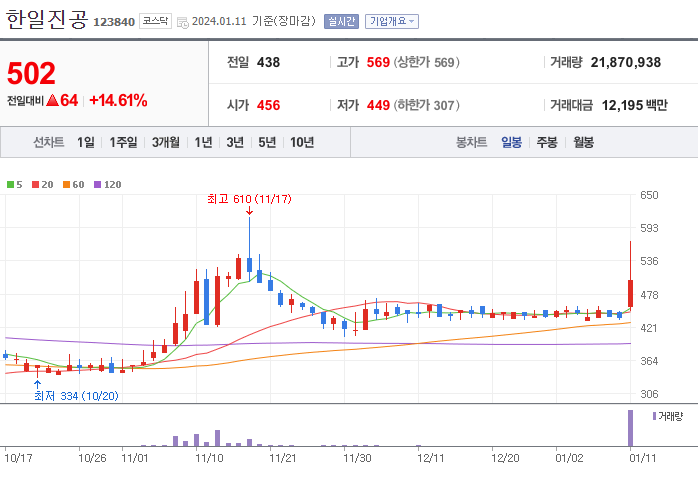Click the 10/17 date axis label
The height and width of the screenshot is (484, 698).
pyautogui.click(x=18, y=458)
